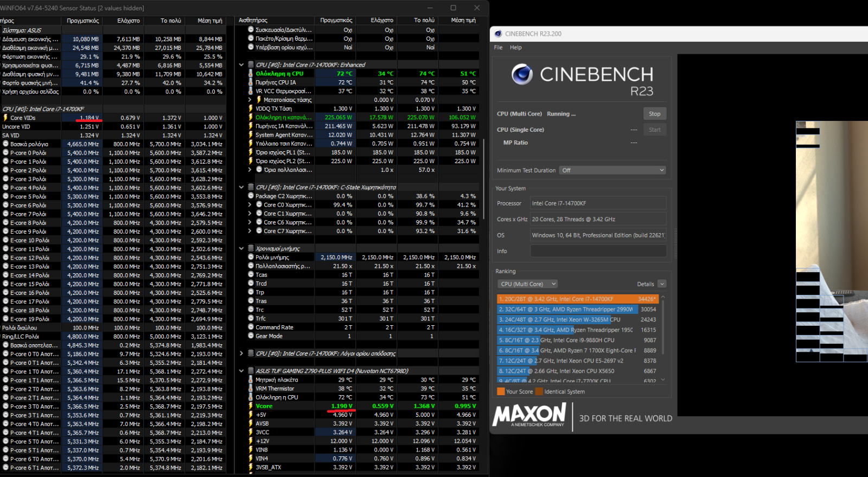
Task: Click the power icon for Όριο ισχύος PL1
Action: tap(251, 152)
